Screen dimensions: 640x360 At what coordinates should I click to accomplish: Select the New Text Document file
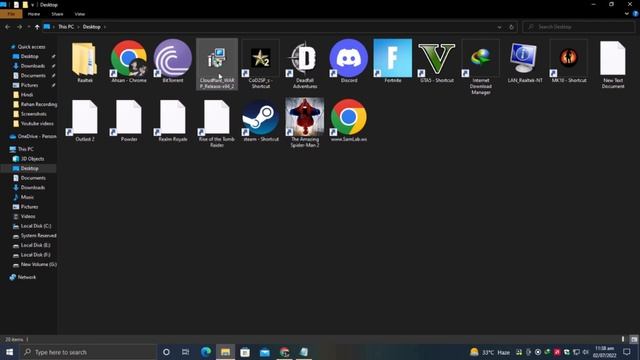(x=613, y=58)
